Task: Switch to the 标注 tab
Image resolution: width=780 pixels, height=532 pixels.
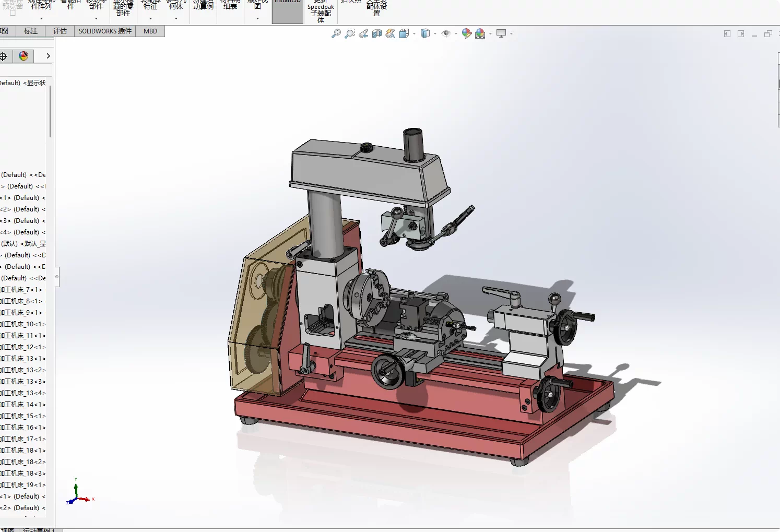Action: 31,31
